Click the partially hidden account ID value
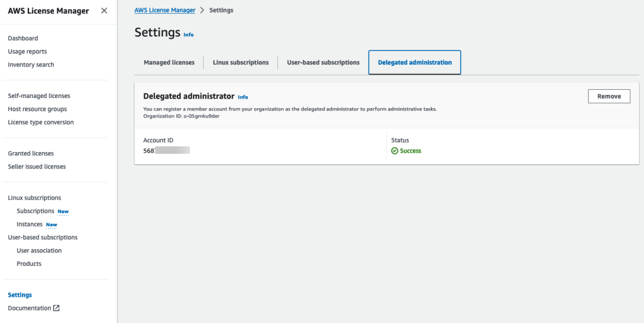 pyautogui.click(x=166, y=151)
